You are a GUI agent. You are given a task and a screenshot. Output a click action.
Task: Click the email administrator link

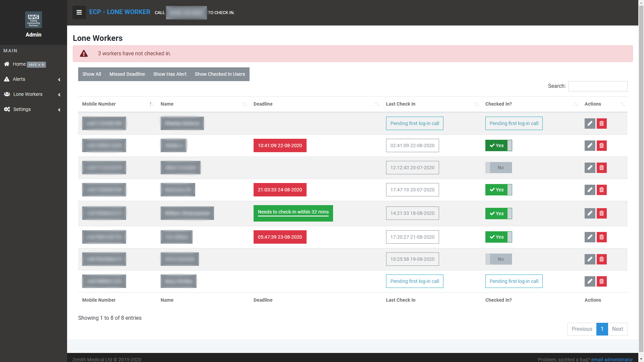612,359
